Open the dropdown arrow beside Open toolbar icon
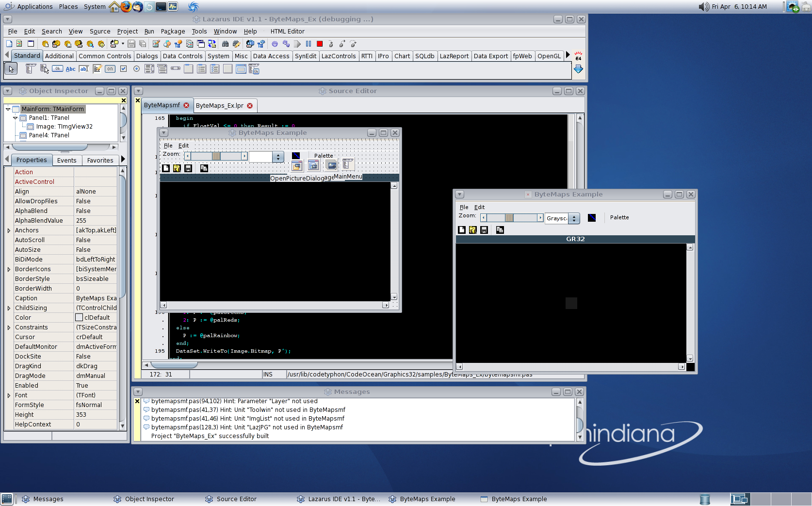Screen dimensions: 812x506 pyautogui.click(x=123, y=44)
